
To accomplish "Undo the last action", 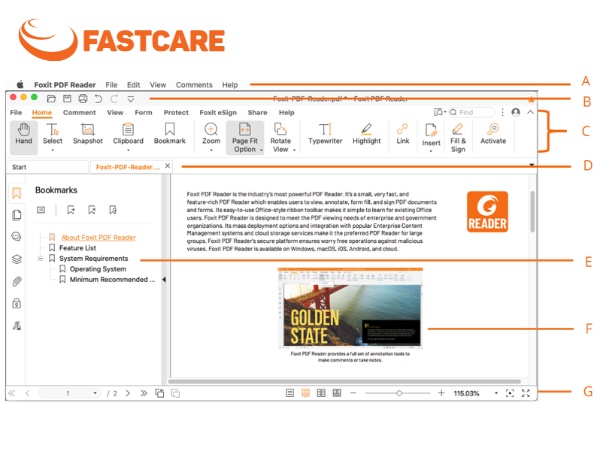I will 98,99.
